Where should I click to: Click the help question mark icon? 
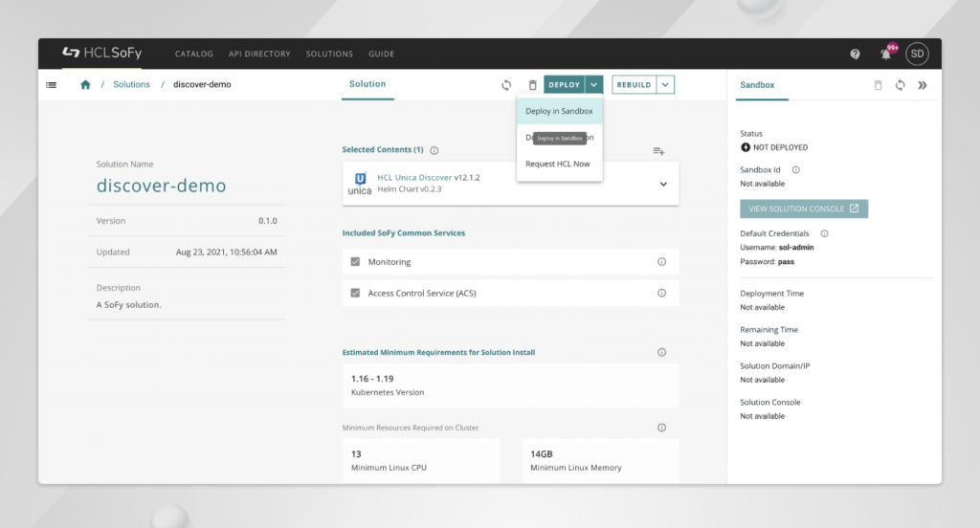855,54
